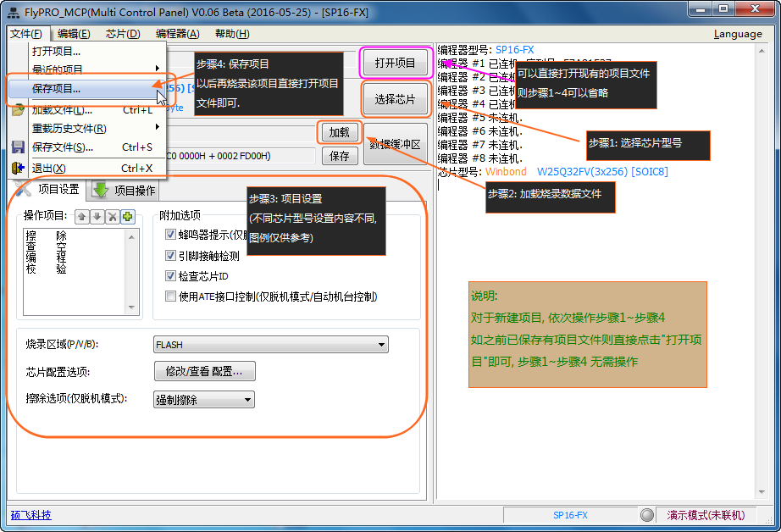Image resolution: width=781 pixels, height=532 pixels.
Task: Click the folder icon beside 加载文件 menu entry
Action: pyautogui.click(x=18, y=110)
